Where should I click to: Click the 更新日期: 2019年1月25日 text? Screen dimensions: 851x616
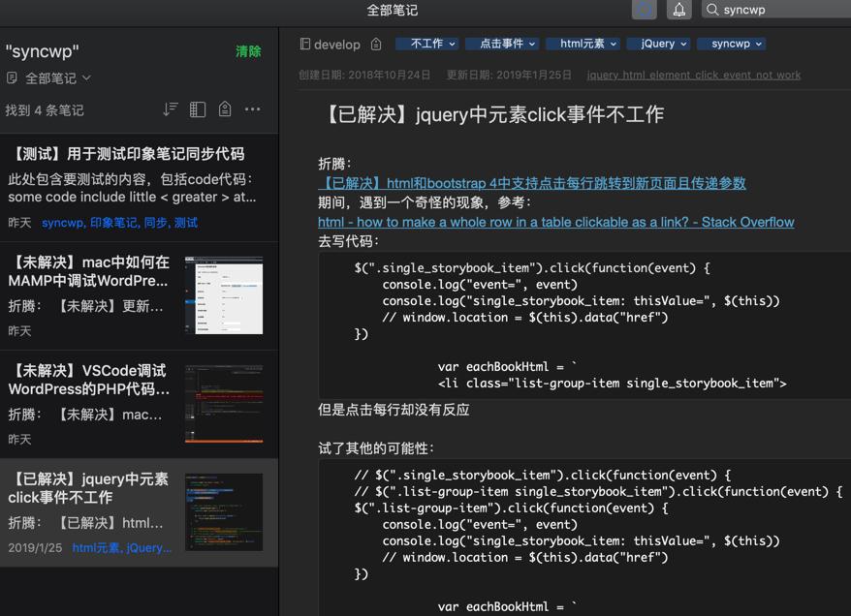509,75
